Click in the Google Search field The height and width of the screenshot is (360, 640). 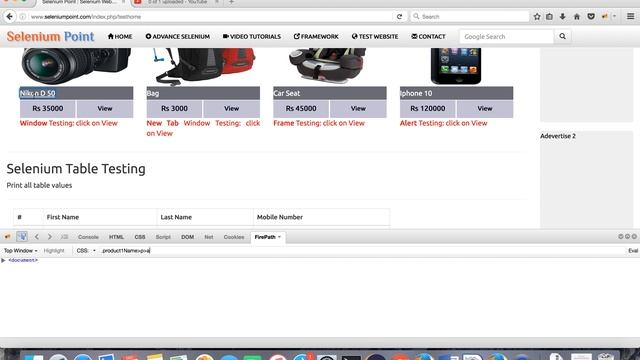point(507,36)
